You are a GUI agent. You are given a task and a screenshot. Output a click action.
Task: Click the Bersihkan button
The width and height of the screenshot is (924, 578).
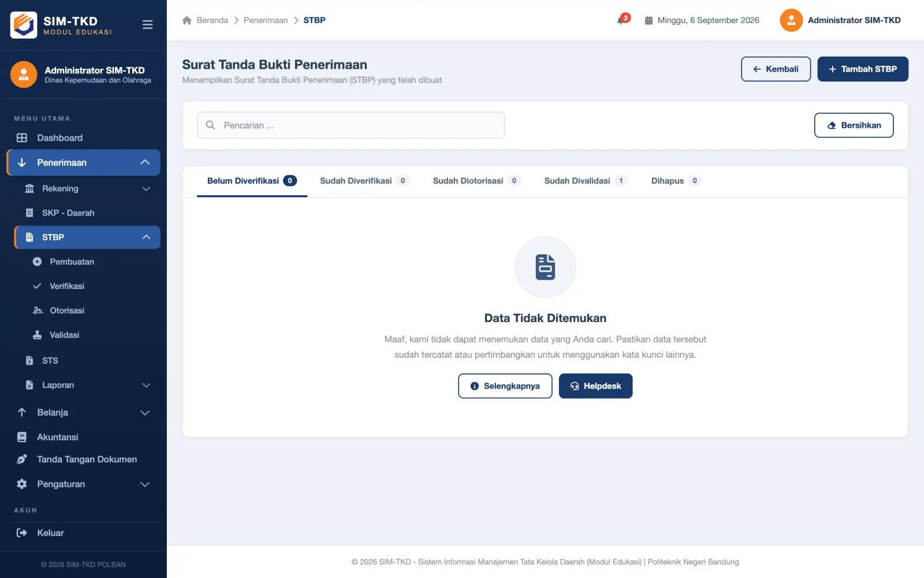[x=854, y=125]
